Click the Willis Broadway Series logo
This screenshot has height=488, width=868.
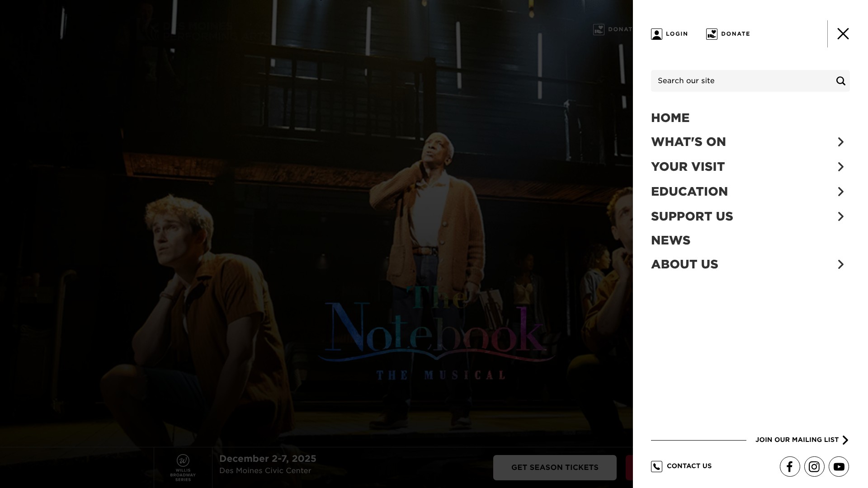[183, 468]
